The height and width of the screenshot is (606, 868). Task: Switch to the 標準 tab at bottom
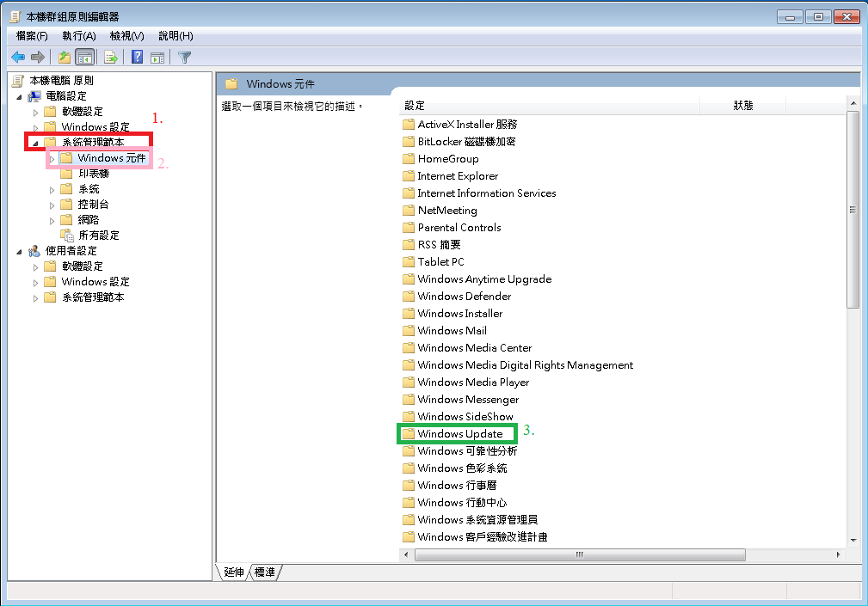(x=265, y=572)
